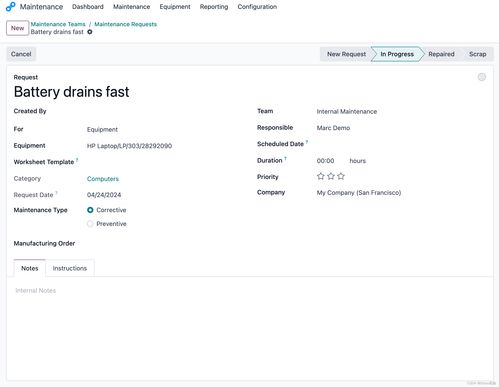Set stage to Repaired
Image resolution: width=499 pixels, height=387 pixels.
[441, 54]
